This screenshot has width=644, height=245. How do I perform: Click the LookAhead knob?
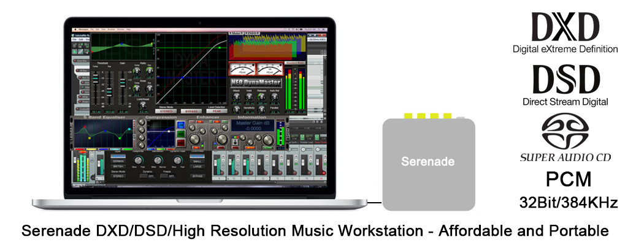143,105
